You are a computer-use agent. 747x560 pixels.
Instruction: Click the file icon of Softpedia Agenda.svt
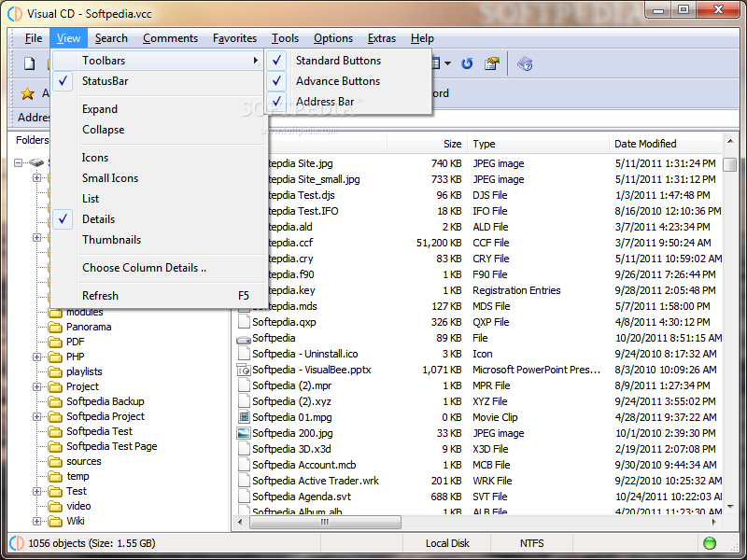(244, 497)
